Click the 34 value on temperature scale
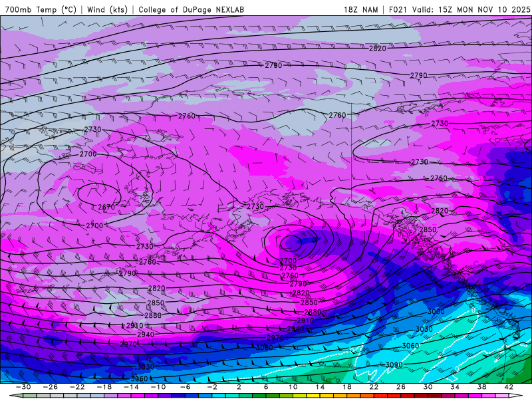532x399 pixels. [x=455, y=387]
